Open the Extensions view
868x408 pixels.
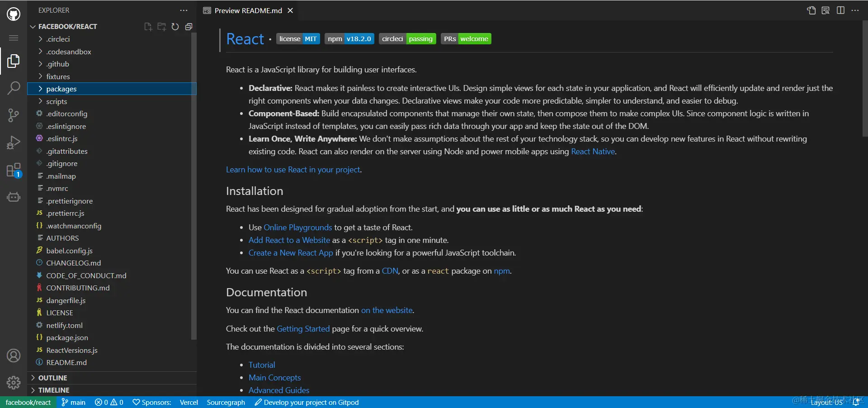pyautogui.click(x=13, y=170)
